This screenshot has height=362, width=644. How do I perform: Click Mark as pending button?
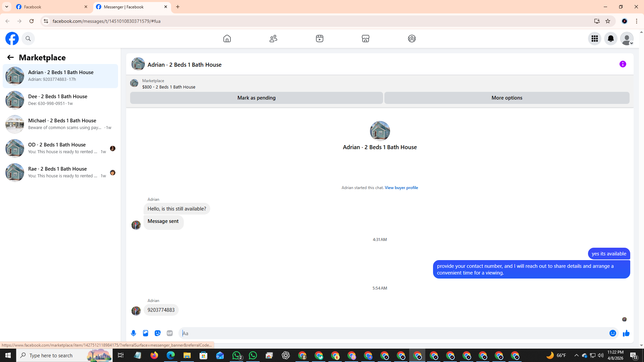pyautogui.click(x=256, y=98)
